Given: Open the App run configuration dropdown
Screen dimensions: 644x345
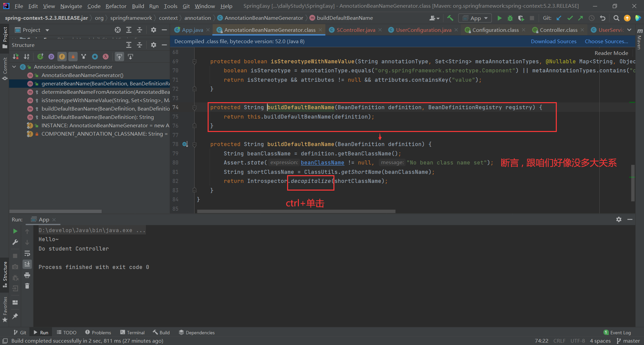Looking at the screenshot, I should tap(475, 18).
